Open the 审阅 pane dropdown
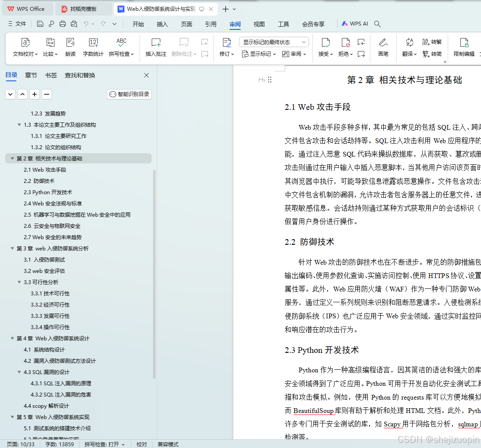Viewport: 481px width, 448px height. 294,54
